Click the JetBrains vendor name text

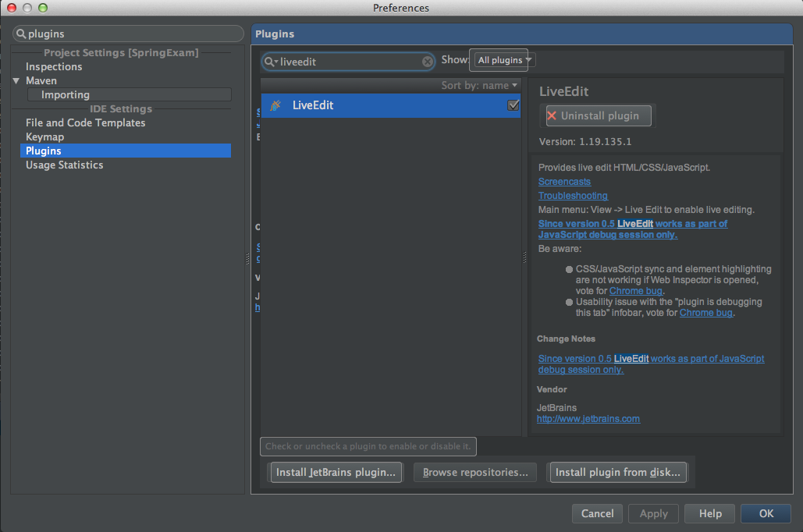pyautogui.click(x=556, y=407)
